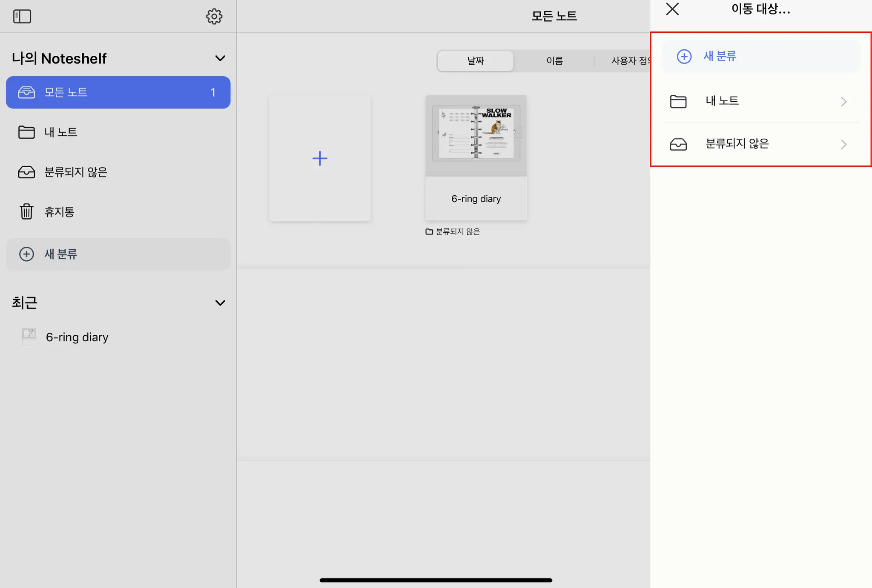Click blue plus circle icon in move panel

(684, 56)
